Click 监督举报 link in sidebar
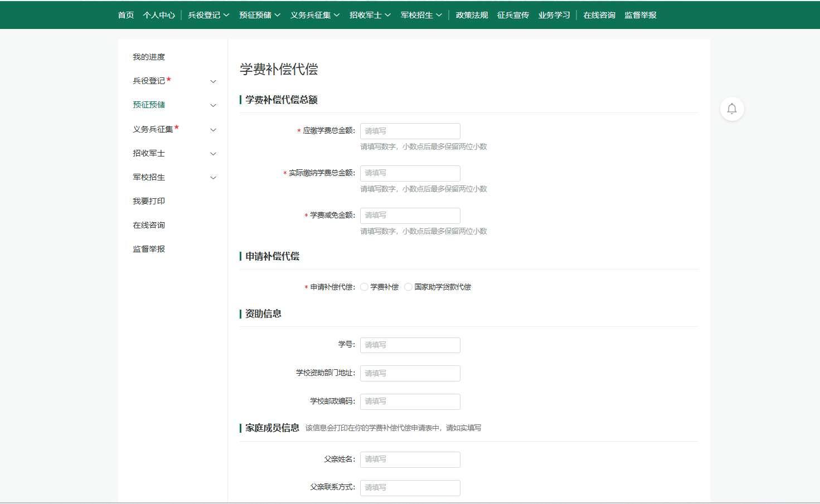The width and height of the screenshot is (820, 504). coord(149,249)
